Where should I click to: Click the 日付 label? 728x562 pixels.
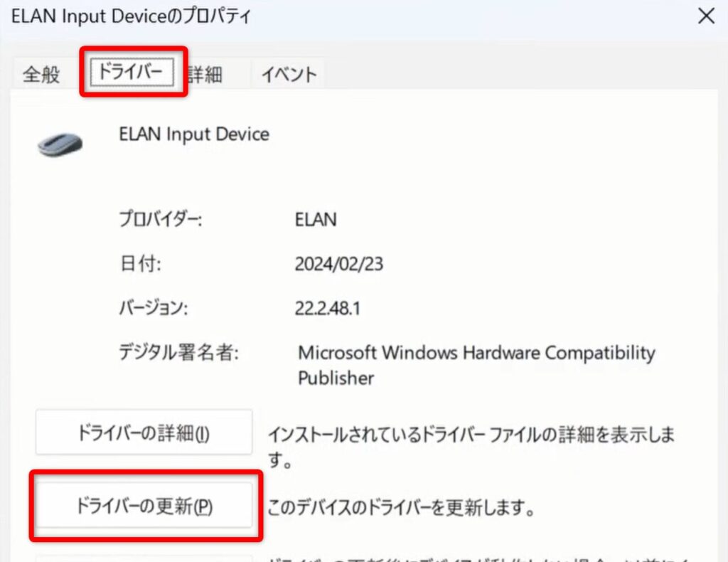pyautogui.click(x=139, y=264)
